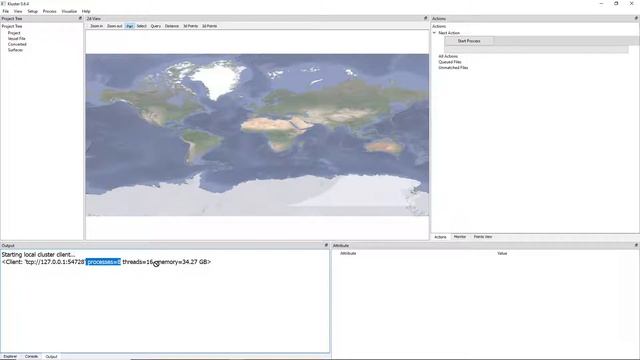The image size is (640, 360).
Task: Select Surfaces in the Project Tree
Action: pyautogui.click(x=15, y=50)
